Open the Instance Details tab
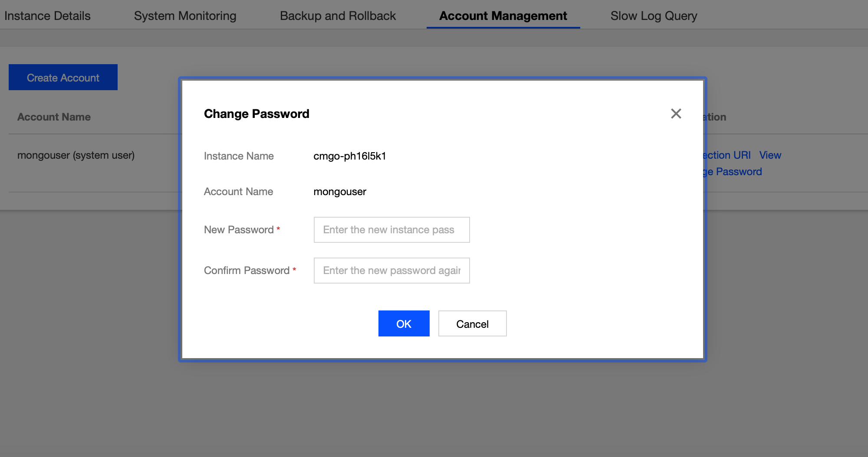868x457 pixels. coord(47,16)
